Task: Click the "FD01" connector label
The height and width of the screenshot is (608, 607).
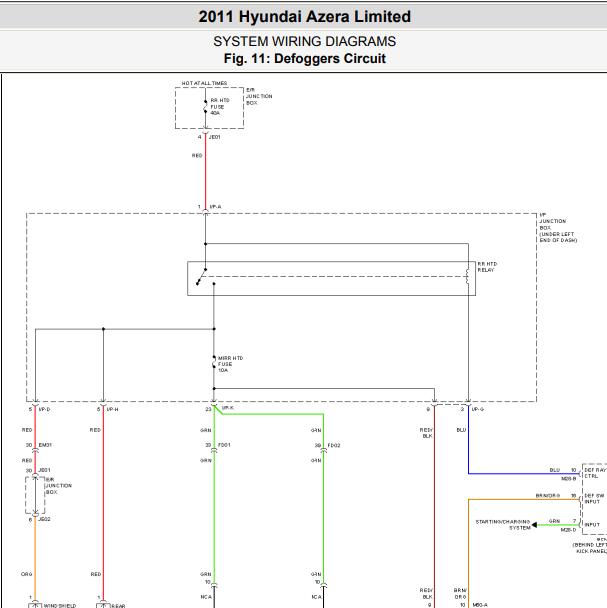Action: point(224,445)
